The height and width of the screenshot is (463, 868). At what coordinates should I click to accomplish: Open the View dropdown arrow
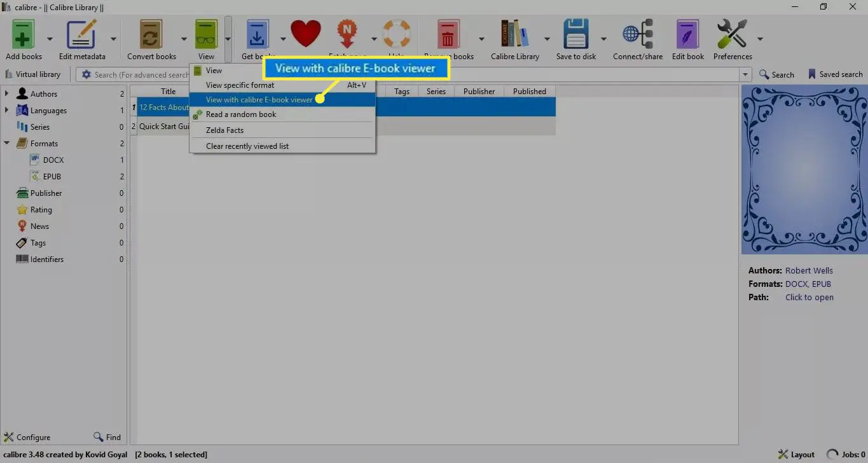point(228,38)
